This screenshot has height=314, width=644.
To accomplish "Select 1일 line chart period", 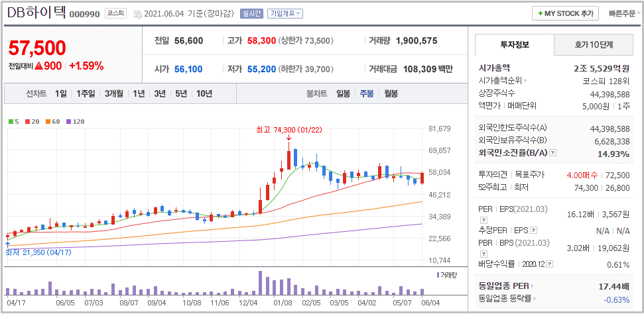I will pyautogui.click(x=61, y=93).
